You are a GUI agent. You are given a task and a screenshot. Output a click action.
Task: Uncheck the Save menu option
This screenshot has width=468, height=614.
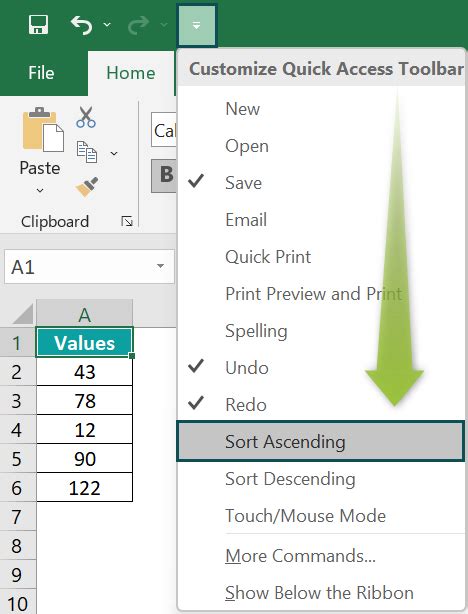point(321,183)
